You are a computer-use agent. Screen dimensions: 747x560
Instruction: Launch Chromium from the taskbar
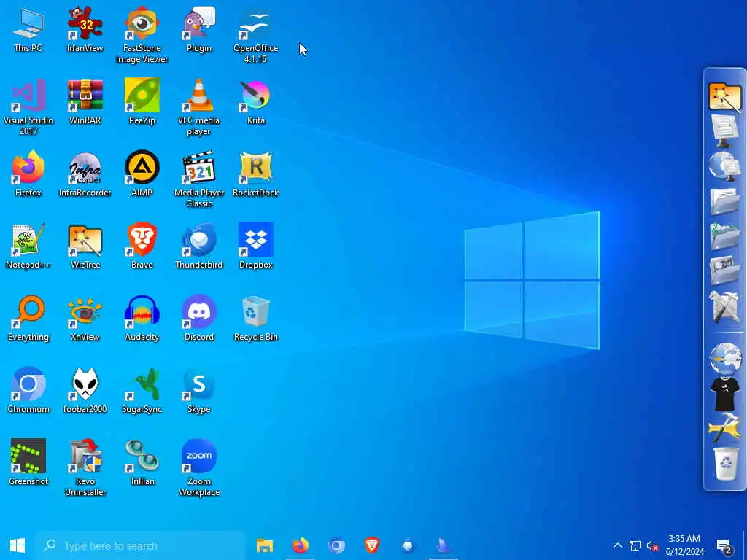336,545
